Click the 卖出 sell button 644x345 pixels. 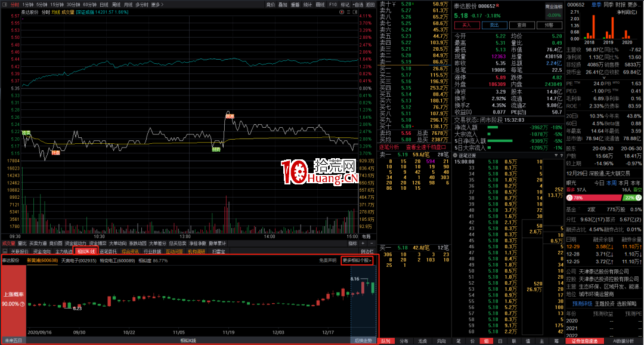click(x=494, y=25)
